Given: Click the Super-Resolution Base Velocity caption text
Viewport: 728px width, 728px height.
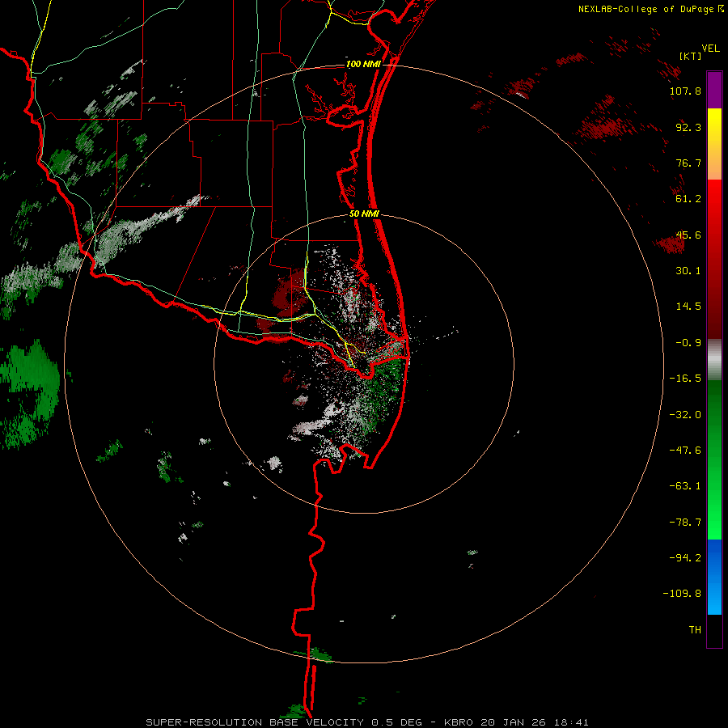Looking at the screenshot, I should pyautogui.click(x=367, y=722).
